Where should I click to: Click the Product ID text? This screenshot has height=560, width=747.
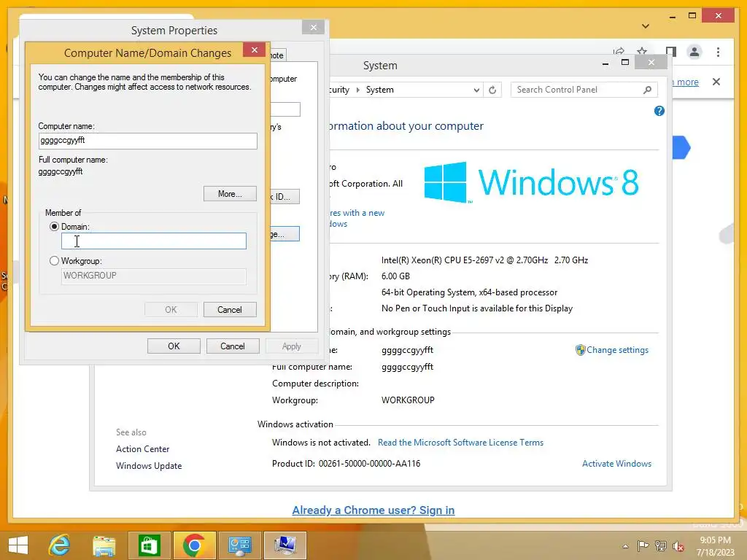pyautogui.click(x=346, y=464)
